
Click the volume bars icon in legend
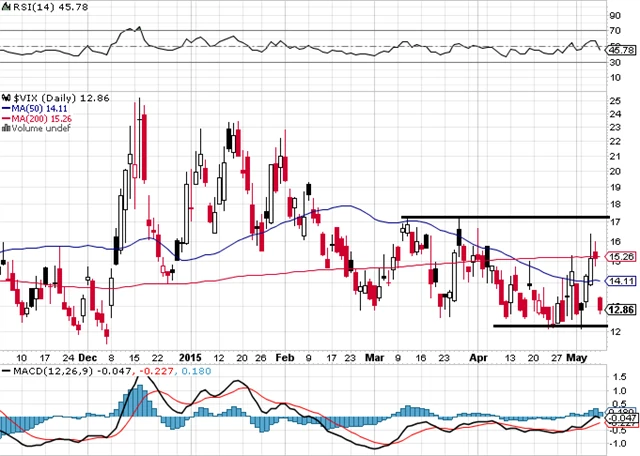pyautogui.click(x=5, y=128)
